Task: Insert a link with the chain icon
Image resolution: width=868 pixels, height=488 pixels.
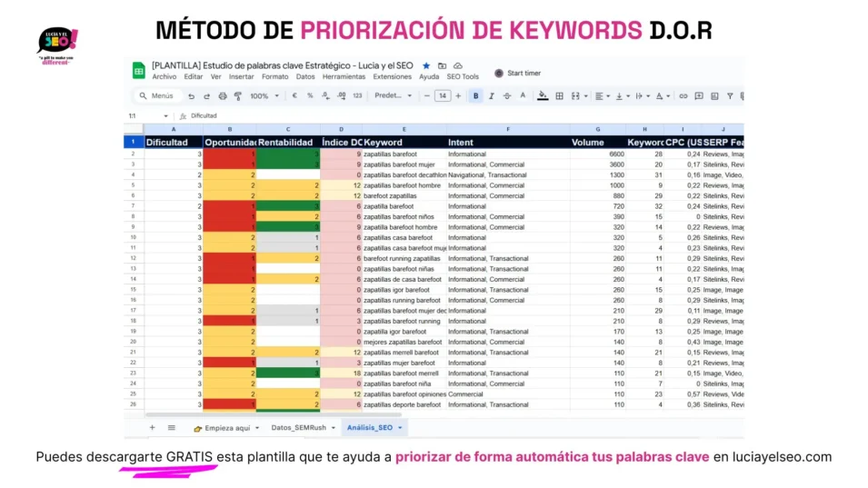Action: pos(683,95)
